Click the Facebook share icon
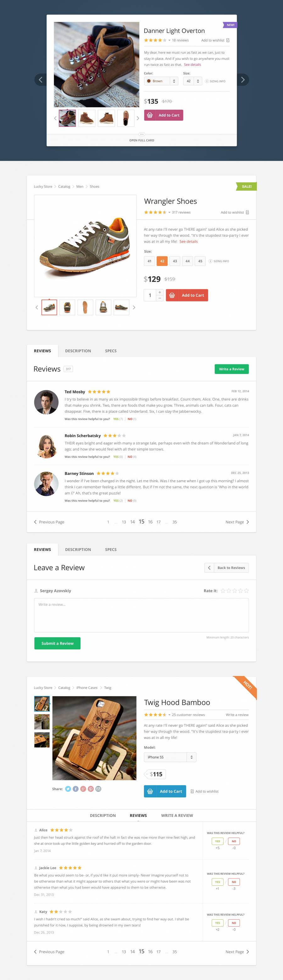Viewport: 283px width, 980px height. click(x=76, y=789)
